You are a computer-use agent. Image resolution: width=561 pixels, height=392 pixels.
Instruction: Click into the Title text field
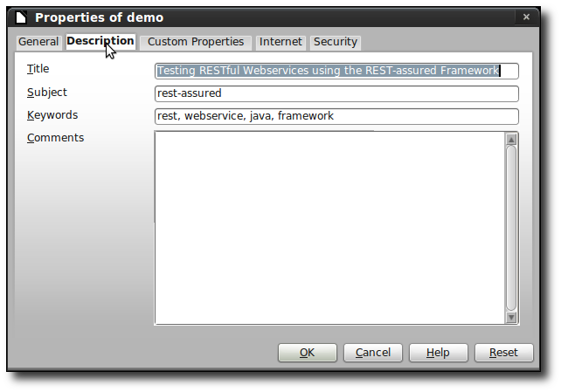click(x=336, y=71)
